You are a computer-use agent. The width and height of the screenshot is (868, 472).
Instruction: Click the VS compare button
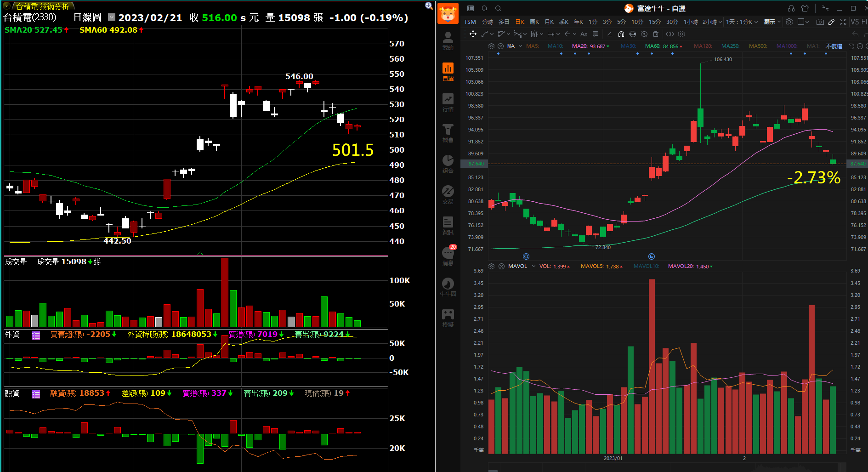point(855,22)
